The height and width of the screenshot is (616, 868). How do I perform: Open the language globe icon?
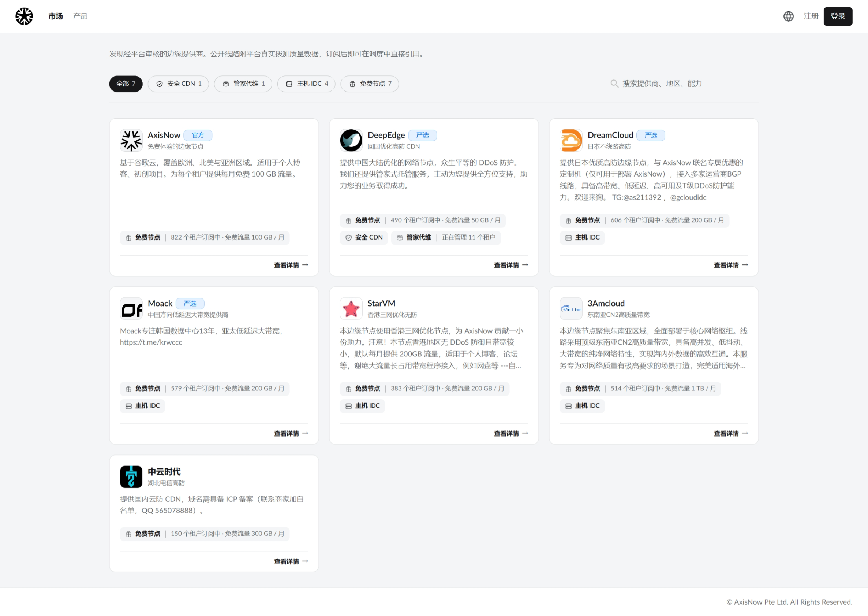(788, 16)
